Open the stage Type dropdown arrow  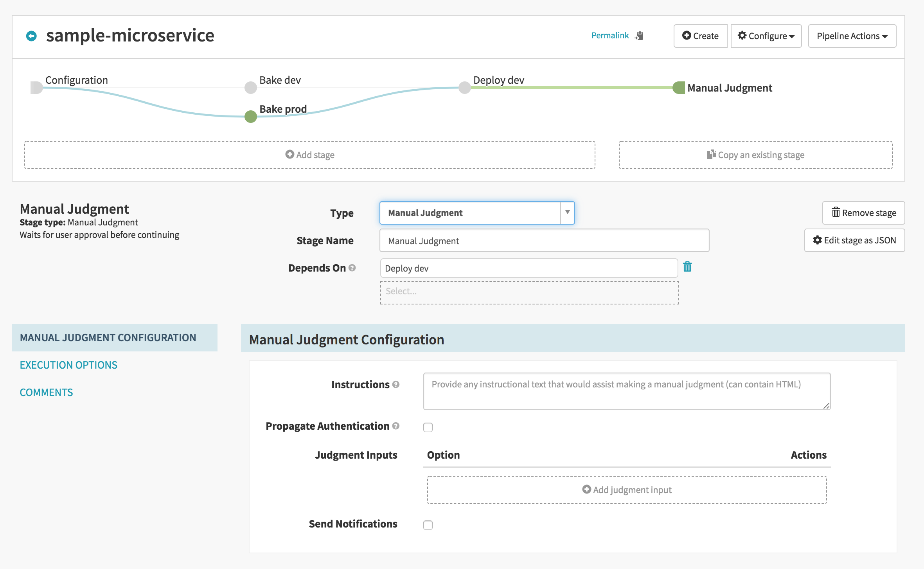(567, 212)
